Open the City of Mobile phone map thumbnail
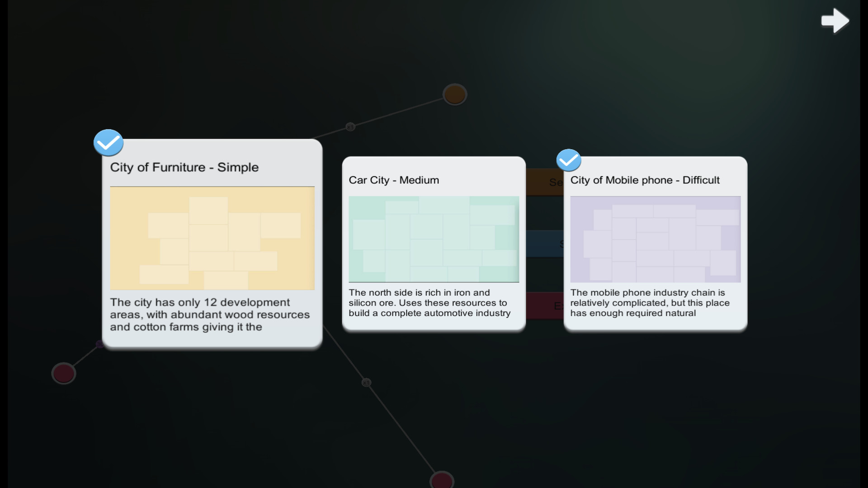This screenshot has height=488, width=868. (x=656, y=239)
